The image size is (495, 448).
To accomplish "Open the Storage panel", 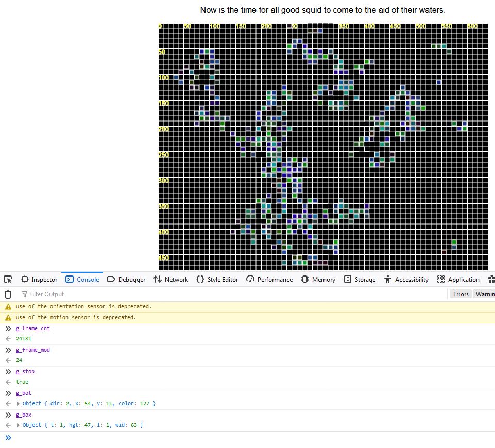I will (360, 280).
